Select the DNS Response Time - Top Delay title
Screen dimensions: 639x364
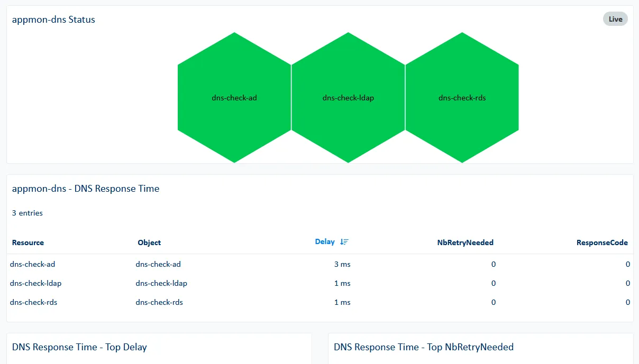[x=79, y=347]
